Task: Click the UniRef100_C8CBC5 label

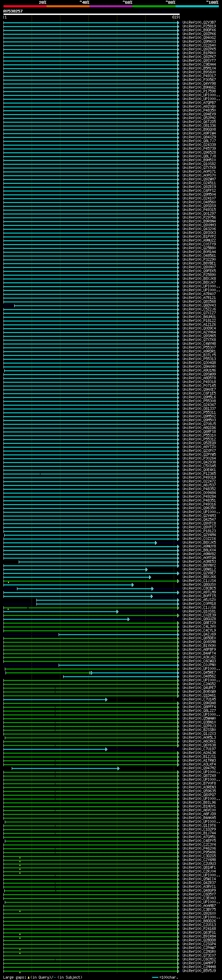Action: [199, 589]
